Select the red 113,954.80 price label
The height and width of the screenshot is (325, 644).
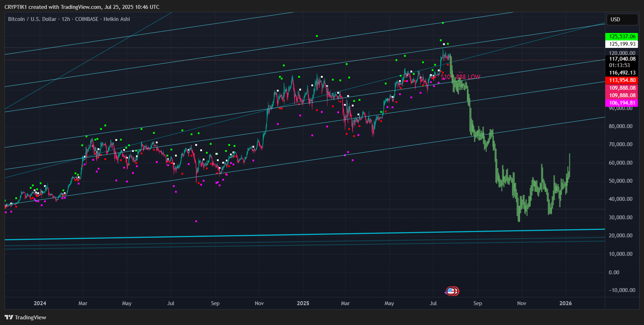point(622,80)
